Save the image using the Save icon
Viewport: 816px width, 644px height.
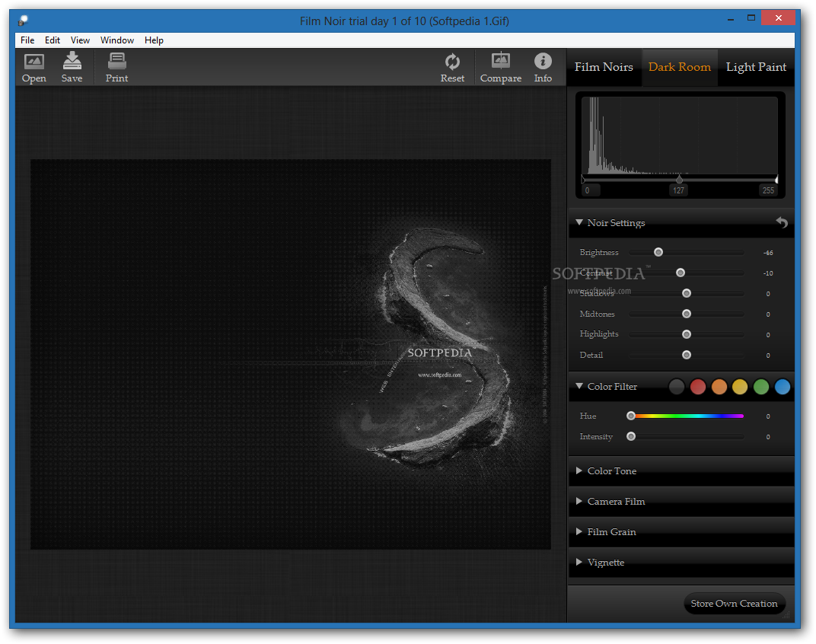coord(72,68)
